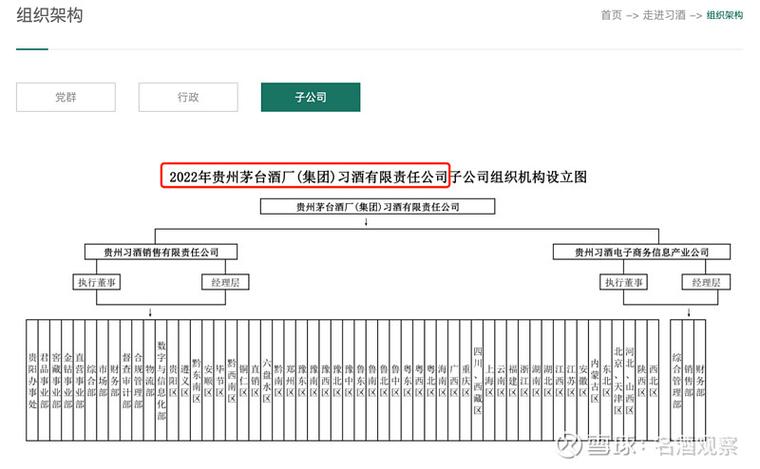Click the org chart title beginning with 2022年

click(x=378, y=177)
